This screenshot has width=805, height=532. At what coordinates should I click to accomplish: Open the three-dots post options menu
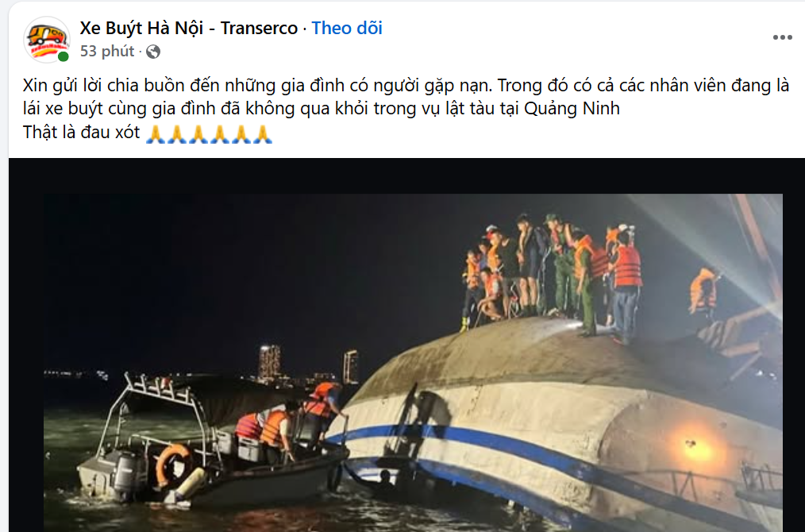point(783,37)
